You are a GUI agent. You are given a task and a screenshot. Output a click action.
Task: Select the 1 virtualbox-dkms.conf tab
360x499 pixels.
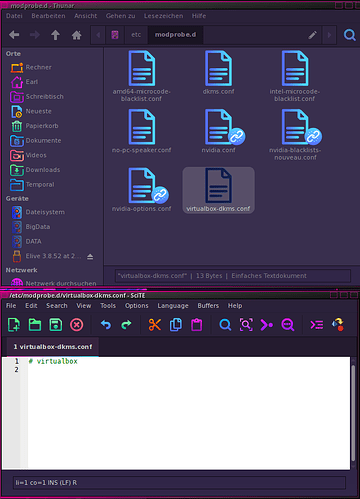pyautogui.click(x=53, y=347)
